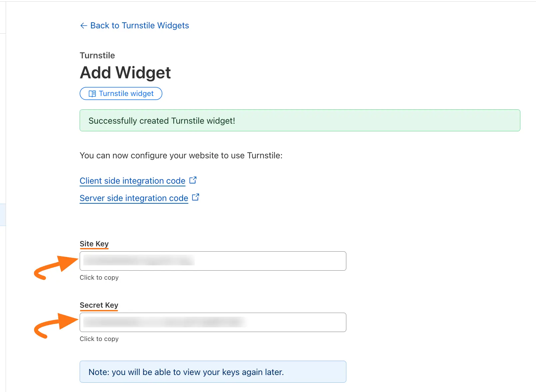The height and width of the screenshot is (392, 536).
Task: Click the Site Key label
Action: pyautogui.click(x=94, y=244)
